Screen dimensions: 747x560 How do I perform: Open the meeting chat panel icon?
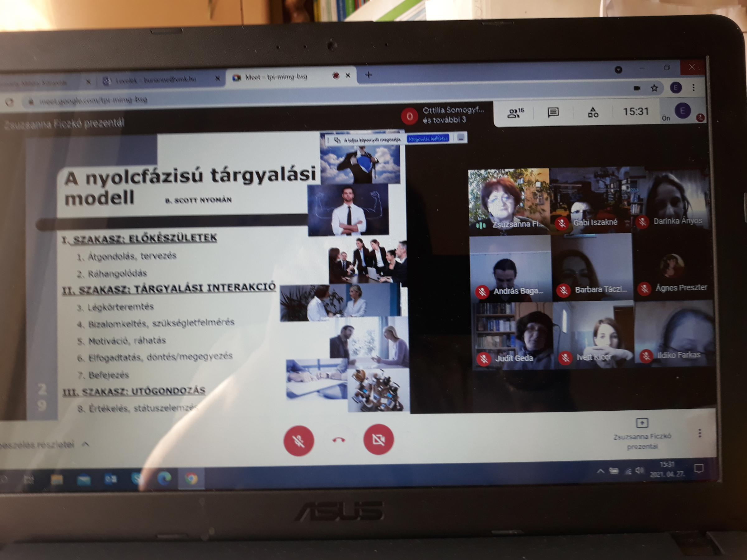coord(553,112)
